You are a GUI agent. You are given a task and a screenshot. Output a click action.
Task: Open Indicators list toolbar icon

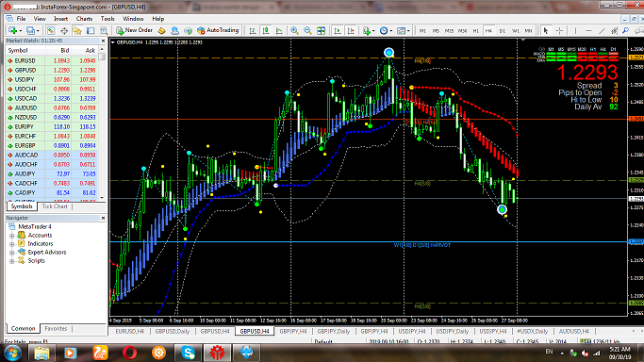point(366,31)
